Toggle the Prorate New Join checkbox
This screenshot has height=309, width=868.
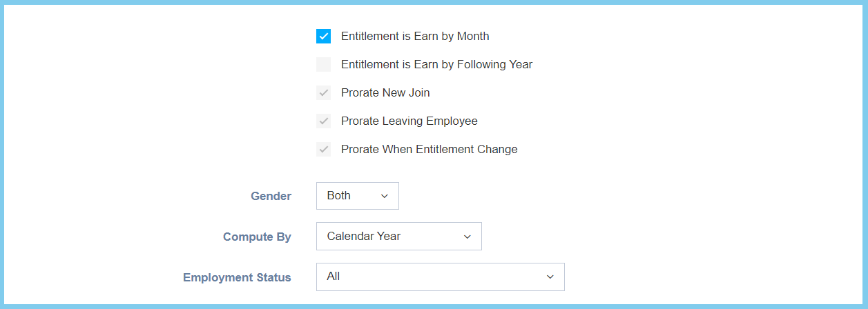tap(323, 93)
